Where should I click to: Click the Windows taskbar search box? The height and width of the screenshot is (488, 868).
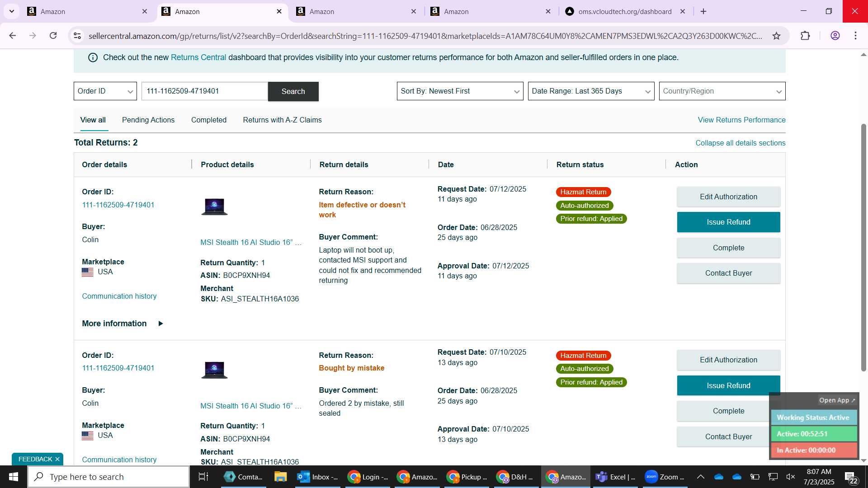[108, 477]
